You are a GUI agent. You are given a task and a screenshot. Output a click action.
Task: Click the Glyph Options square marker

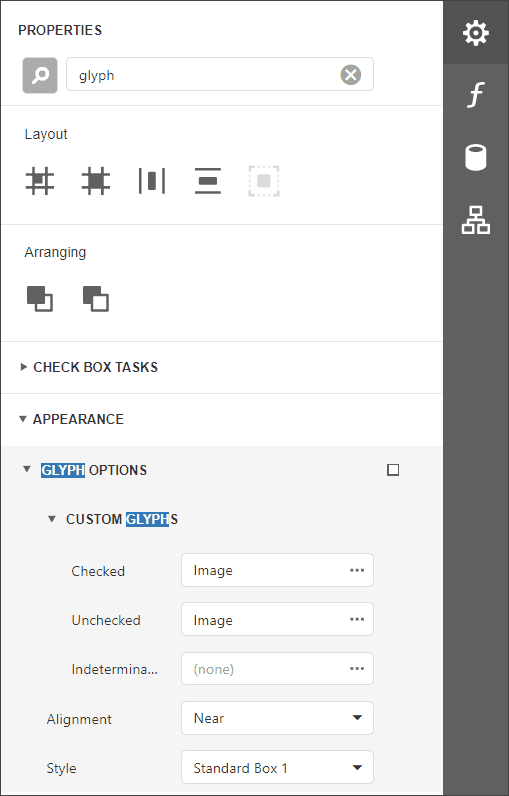click(393, 470)
